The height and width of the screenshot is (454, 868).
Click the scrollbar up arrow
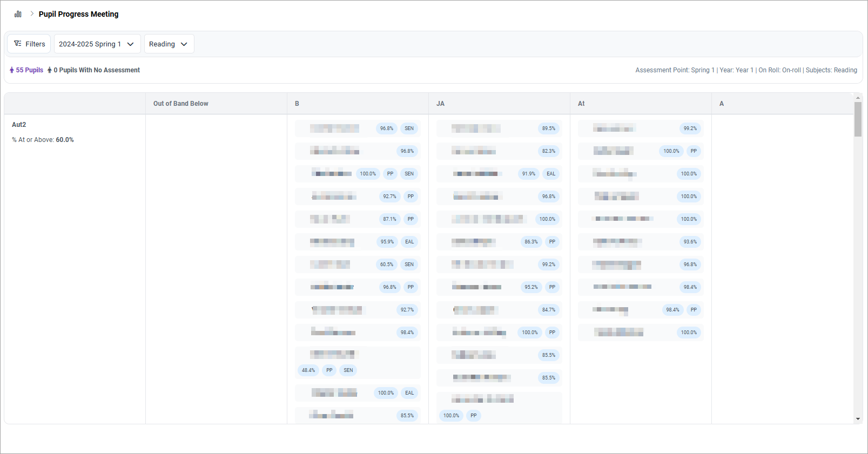(x=858, y=98)
